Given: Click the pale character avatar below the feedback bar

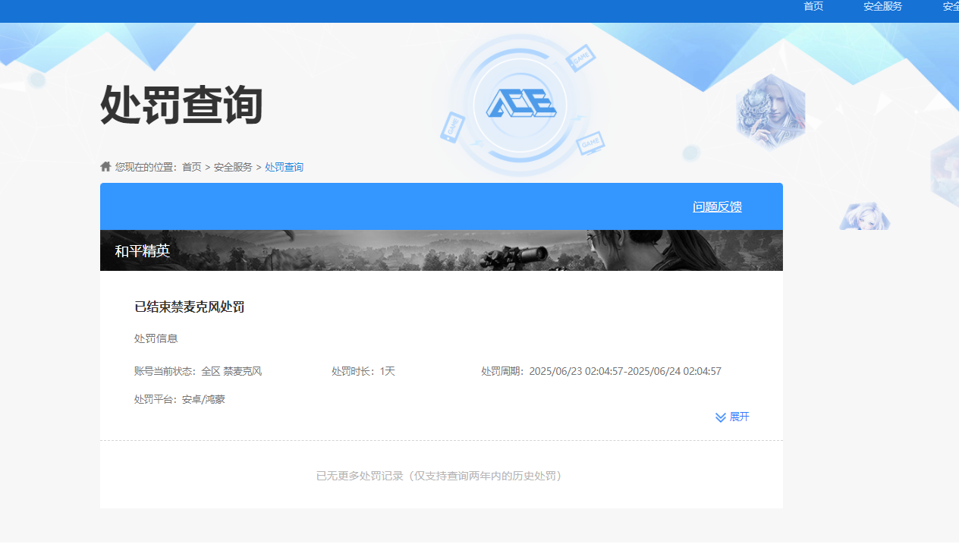Looking at the screenshot, I should click(x=864, y=216).
